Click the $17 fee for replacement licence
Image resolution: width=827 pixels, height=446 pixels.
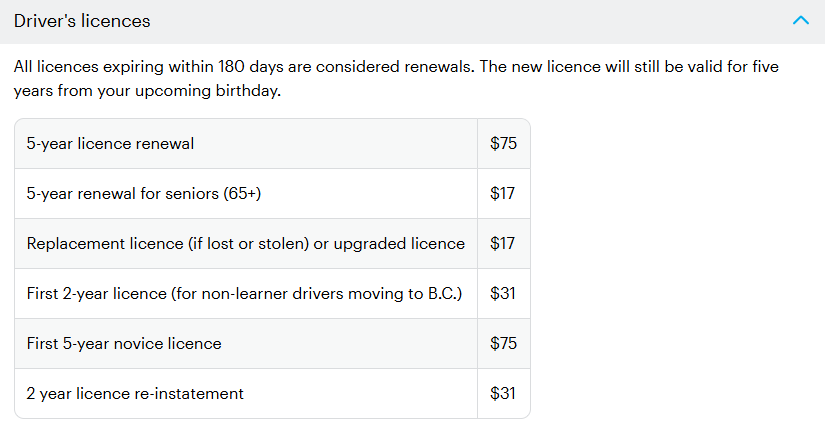503,244
